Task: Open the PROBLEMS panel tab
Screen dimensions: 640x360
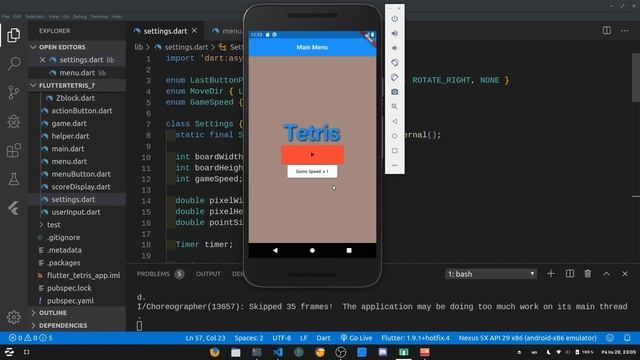Action: coord(153,274)
